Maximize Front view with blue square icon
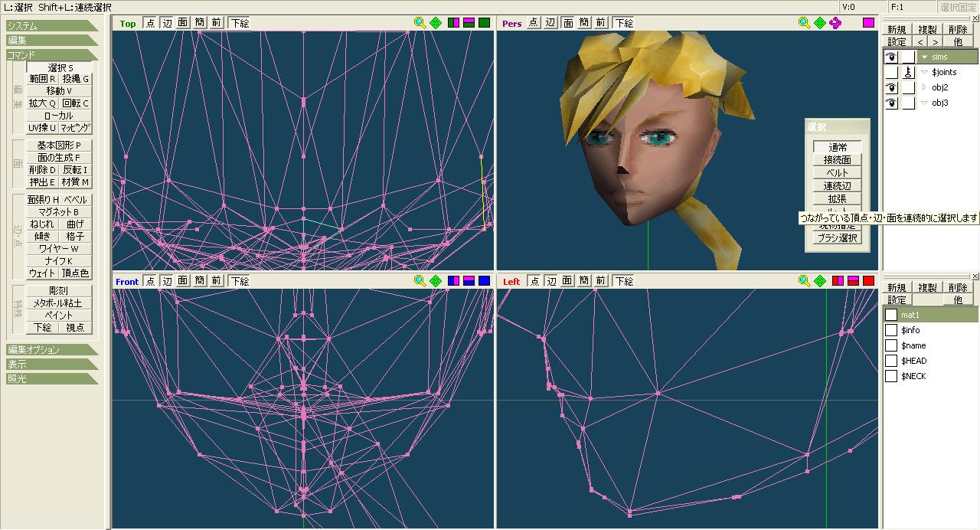Screen dimensions: 980x530 [484, 281]
